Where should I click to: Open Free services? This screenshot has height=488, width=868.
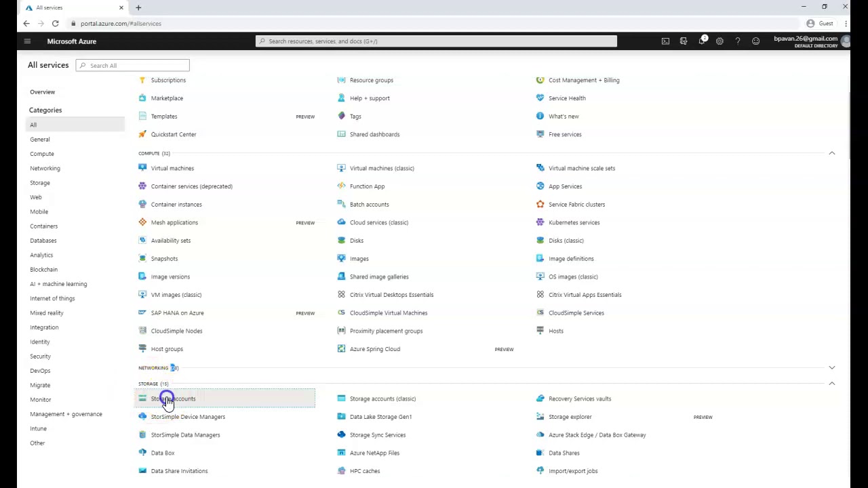[565, 134]
